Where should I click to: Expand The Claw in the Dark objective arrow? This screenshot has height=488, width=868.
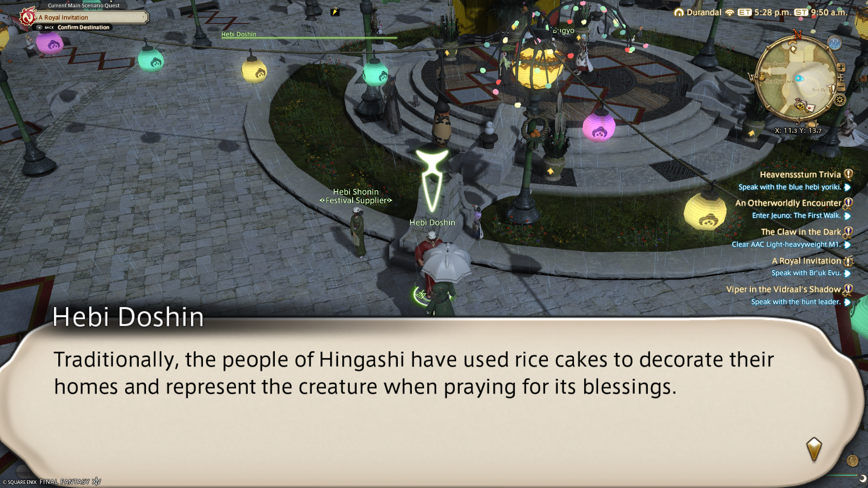click(847, 244)
